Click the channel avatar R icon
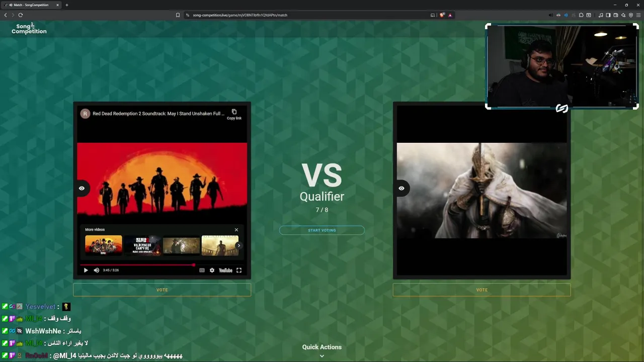This screenshot has height=362, width=644. 85,114
